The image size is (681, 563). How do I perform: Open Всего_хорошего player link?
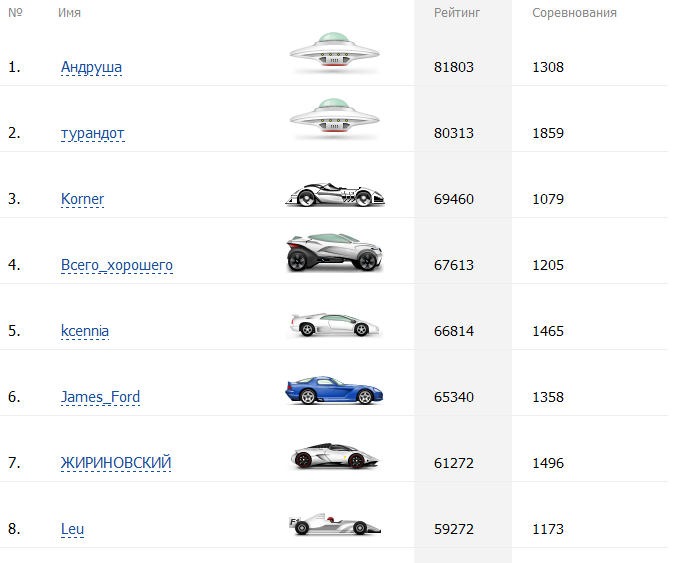pyautogui.click(x=116, y=265)
